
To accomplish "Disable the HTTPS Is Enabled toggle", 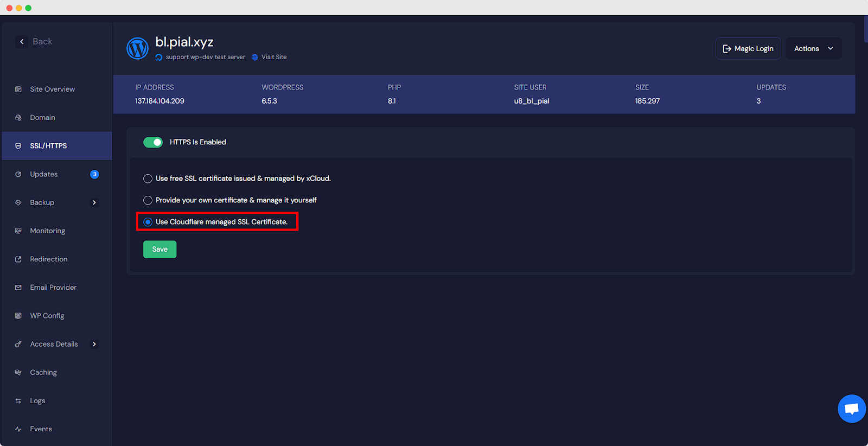I will click(x=153, y=142).
